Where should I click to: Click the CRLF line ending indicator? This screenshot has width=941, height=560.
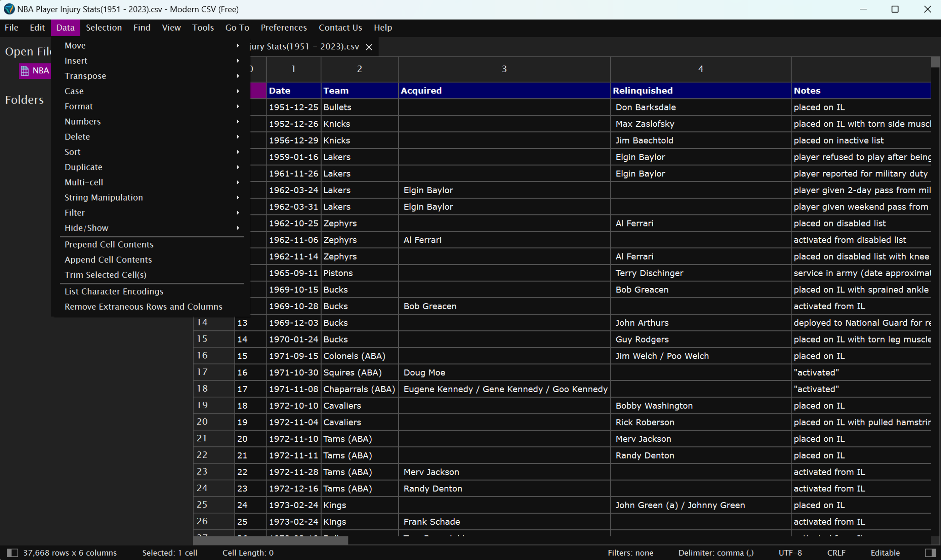(836, 553)
